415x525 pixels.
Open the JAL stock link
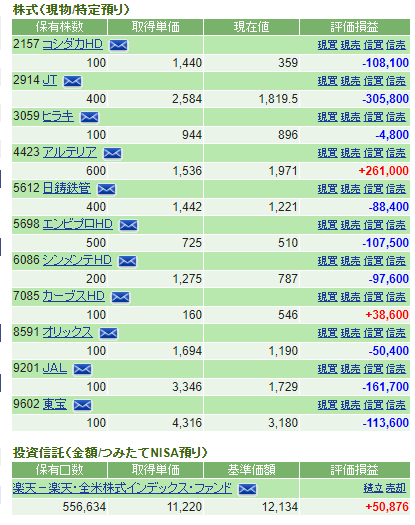point(55,368)
